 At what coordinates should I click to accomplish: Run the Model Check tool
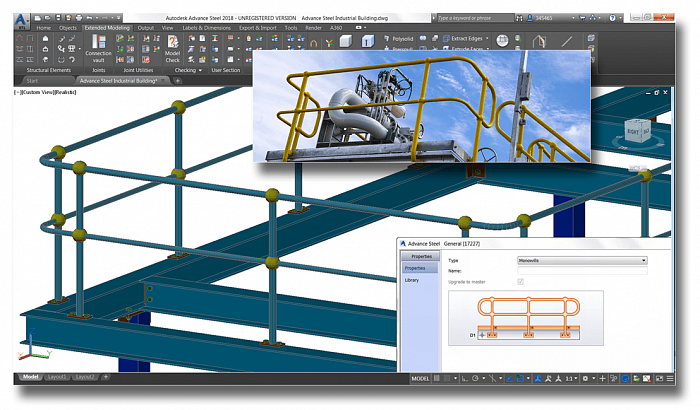tap(172, 48)
